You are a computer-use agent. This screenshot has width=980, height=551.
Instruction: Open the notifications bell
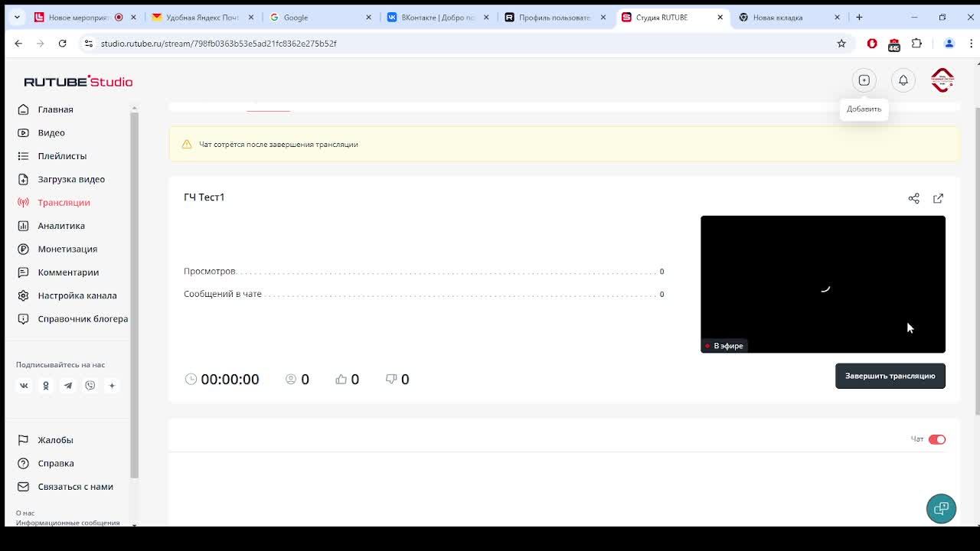tap(903, 80)
